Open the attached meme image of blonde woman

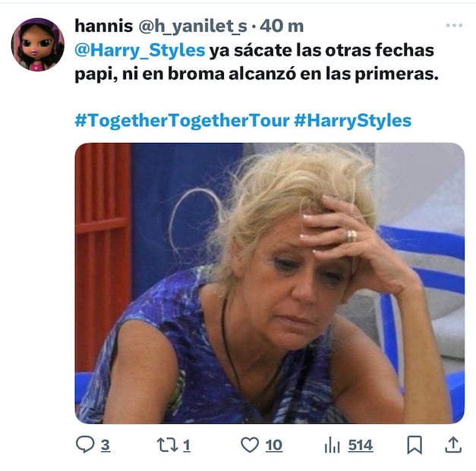coord(270,283)
